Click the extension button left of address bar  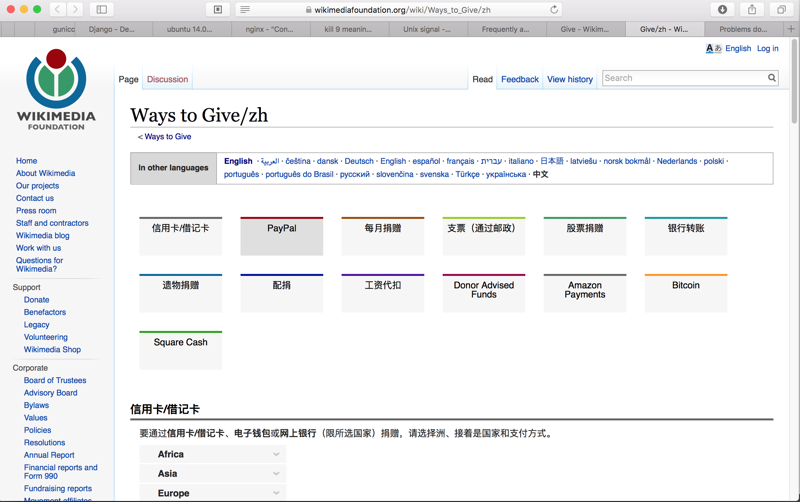[218, 9]
